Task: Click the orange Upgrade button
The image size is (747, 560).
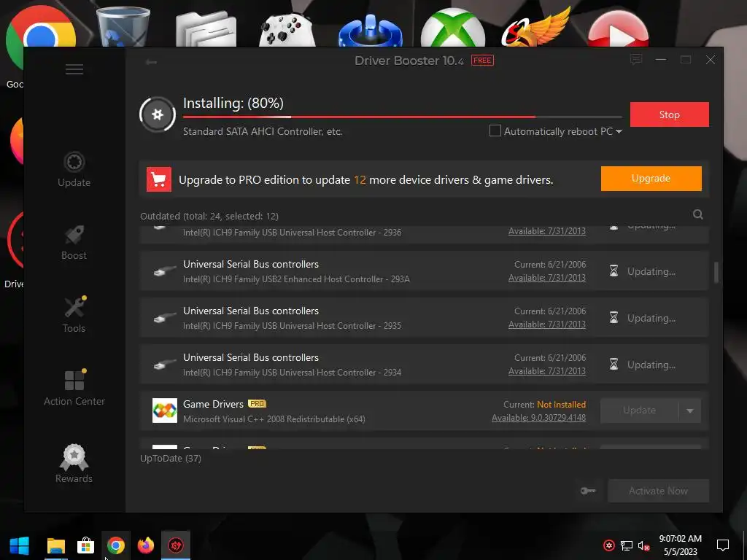Action: [651, 179]
